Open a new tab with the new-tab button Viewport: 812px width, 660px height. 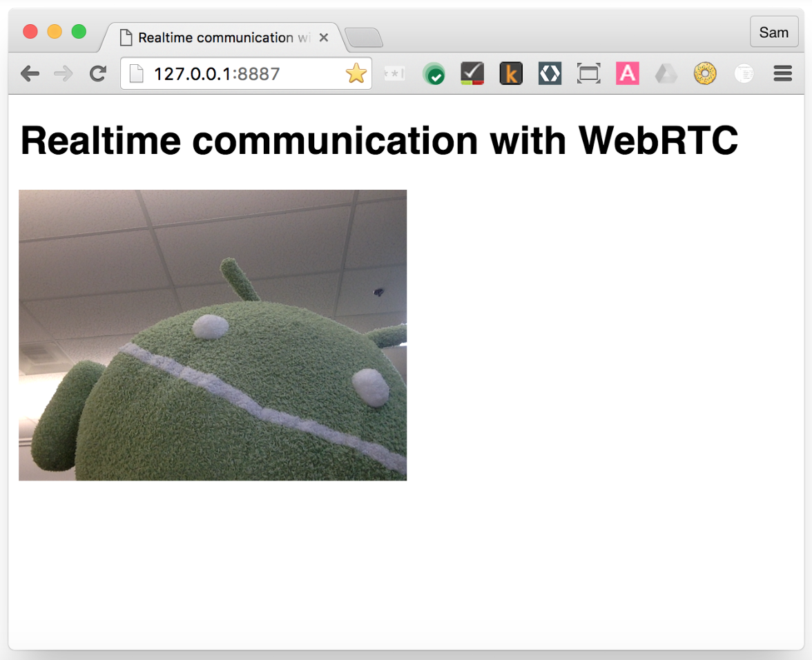point(363,39)
